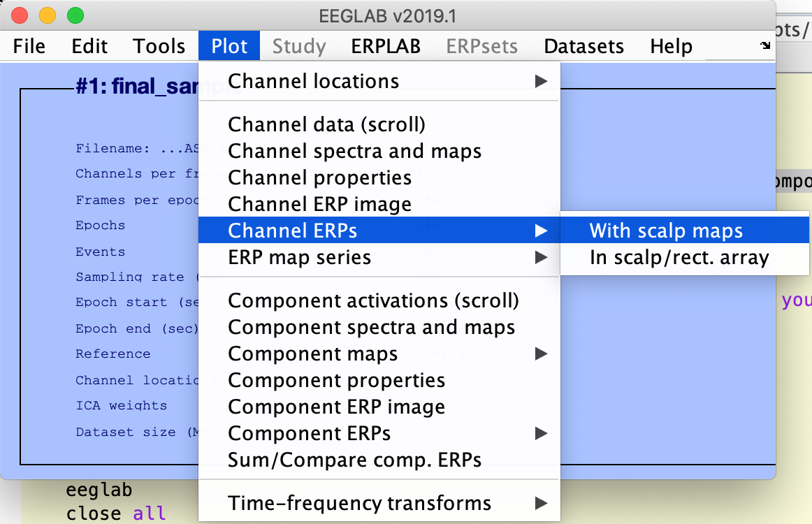Choose Component ERP image
812x524 pixels.
tap(379, 407)
